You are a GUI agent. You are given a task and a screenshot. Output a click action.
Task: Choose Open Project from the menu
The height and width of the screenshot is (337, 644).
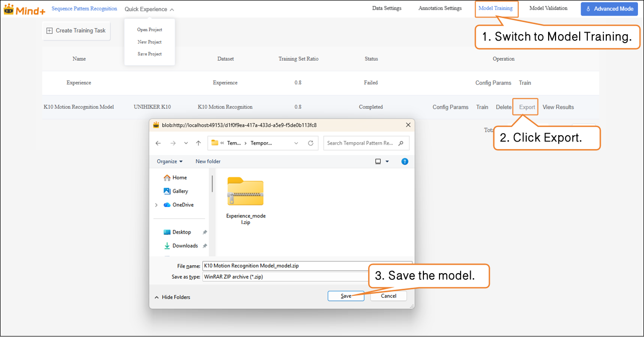(150, 30)
